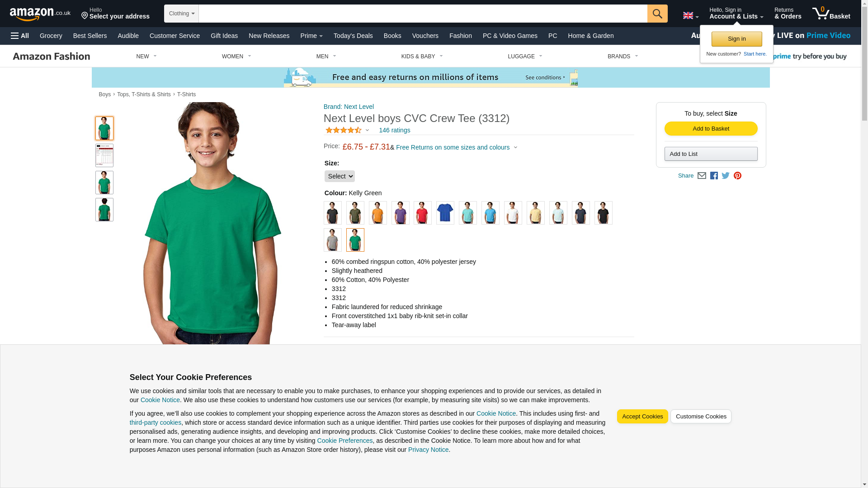Screen dimensions: 868x488
Task: Expand the Clothing search category dropdown
Action: 181,14
